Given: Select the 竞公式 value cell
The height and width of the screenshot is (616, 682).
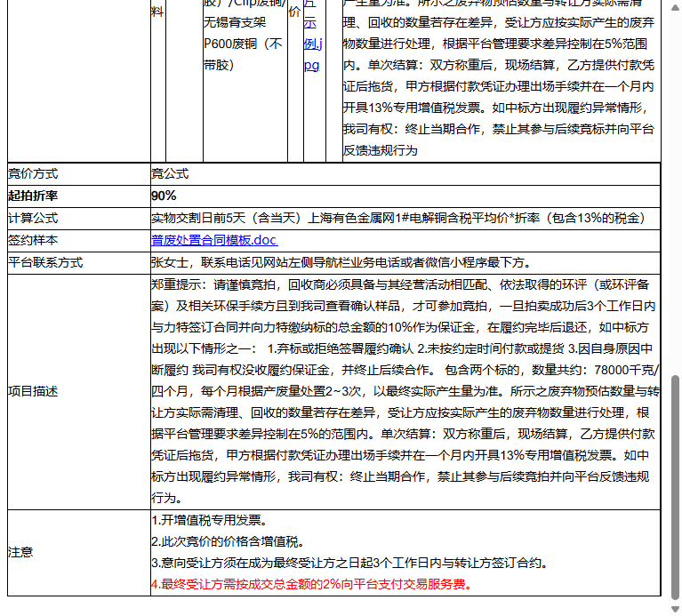Looking at the screenshot, I should point(405,174).
